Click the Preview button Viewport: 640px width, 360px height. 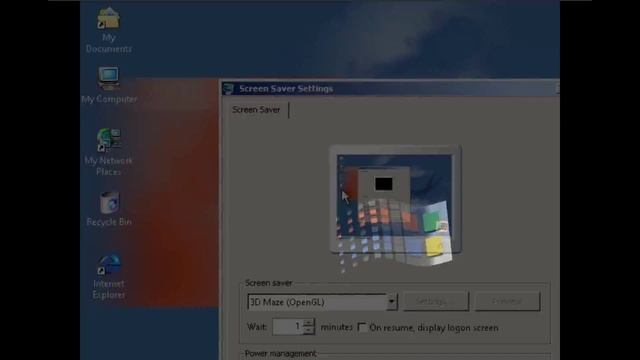pos(507,302)
